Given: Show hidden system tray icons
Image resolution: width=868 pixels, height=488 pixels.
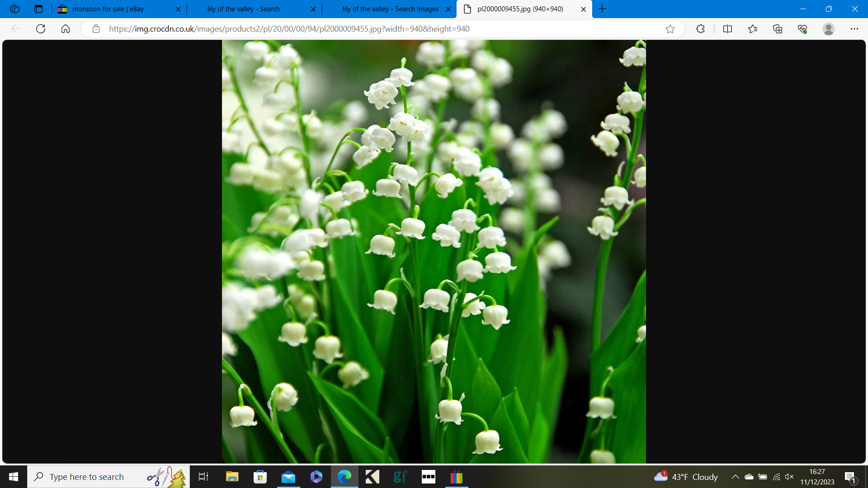Looking at the screenshot, I should click(x=736, y=477).
